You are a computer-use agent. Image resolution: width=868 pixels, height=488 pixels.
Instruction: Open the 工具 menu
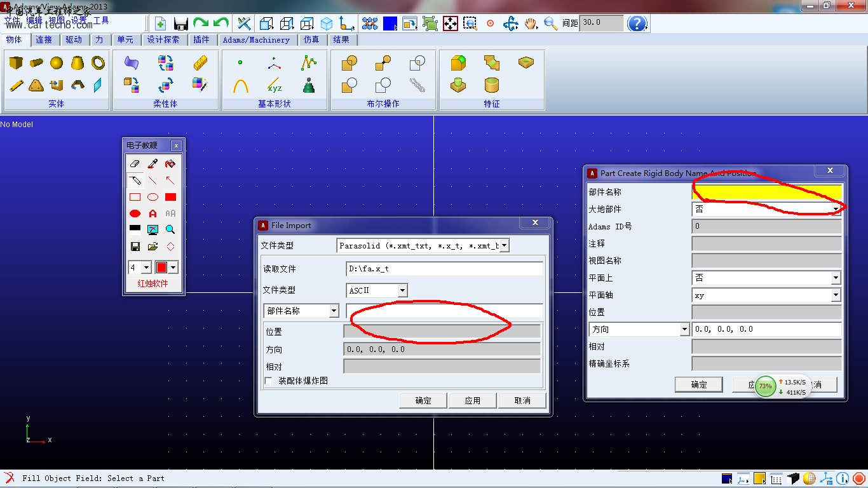(101, 20)
